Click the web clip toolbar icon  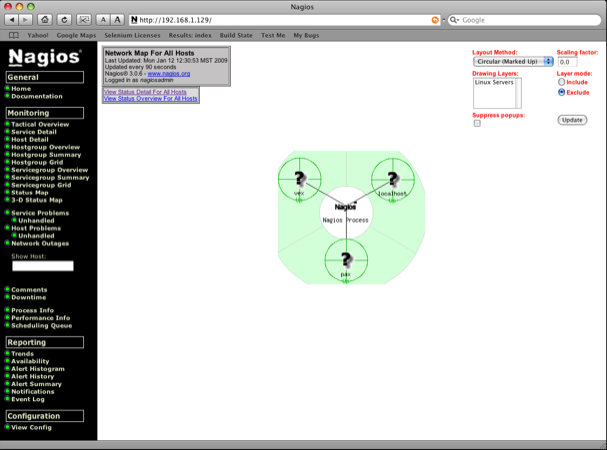pyautogui.click(x=84, y=20)
